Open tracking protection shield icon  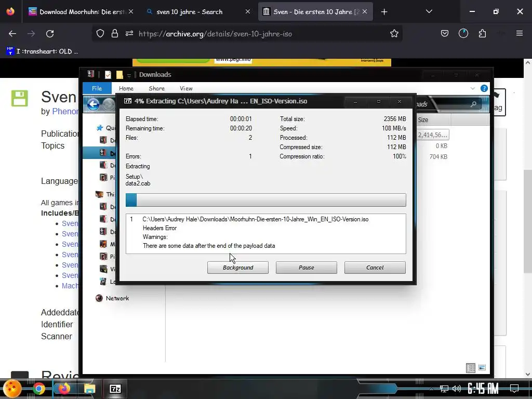100,34
